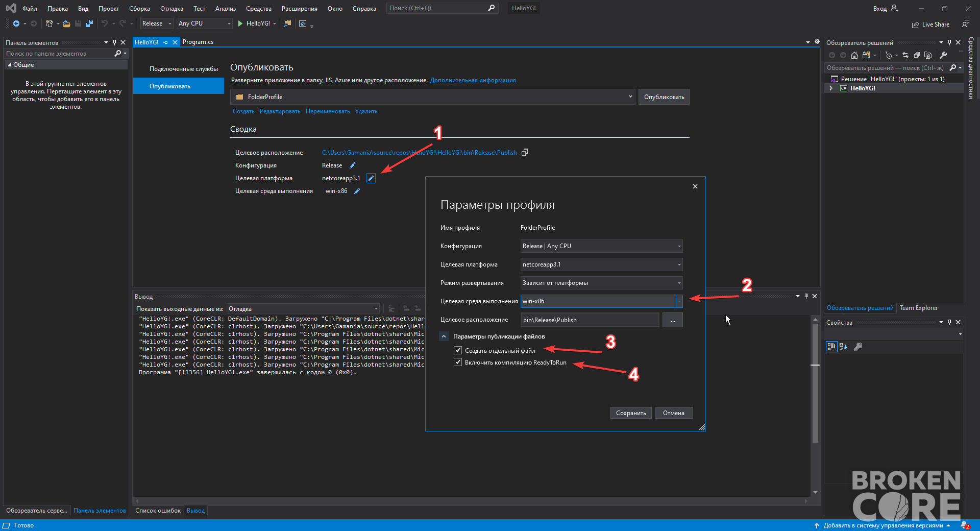Click the browse "..." button for target location

673,320
